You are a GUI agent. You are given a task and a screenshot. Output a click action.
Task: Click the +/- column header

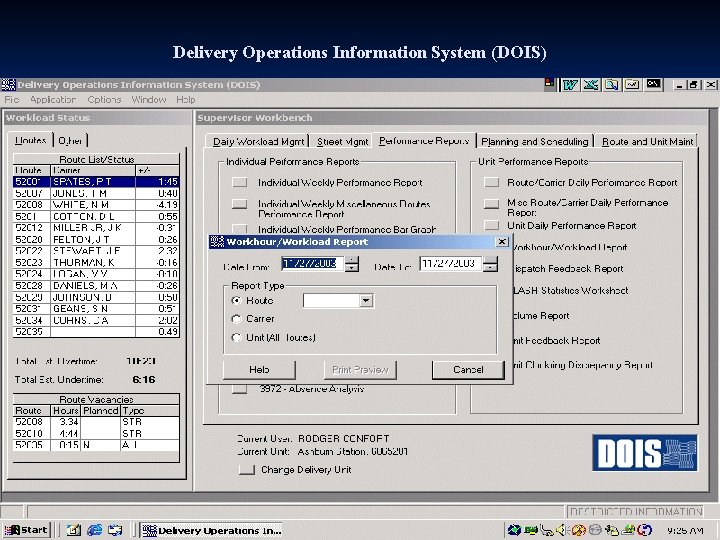click(x=157, y=170)
